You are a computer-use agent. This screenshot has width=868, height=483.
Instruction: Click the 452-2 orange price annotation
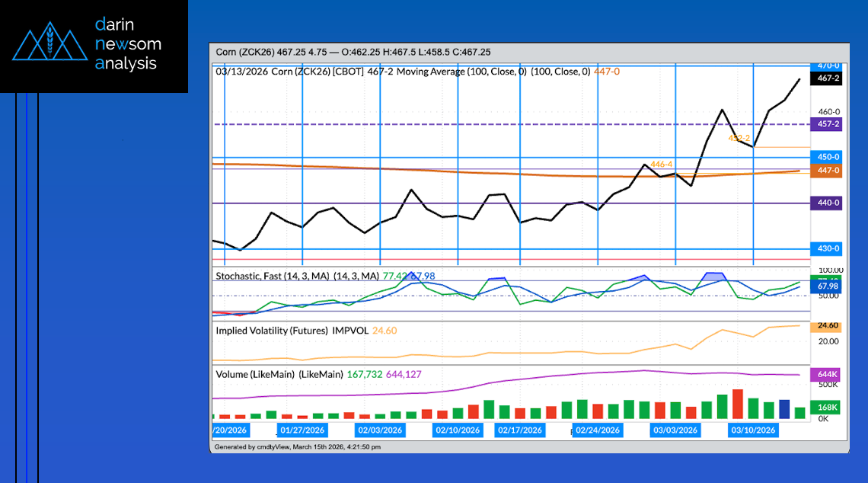(739, 139)
